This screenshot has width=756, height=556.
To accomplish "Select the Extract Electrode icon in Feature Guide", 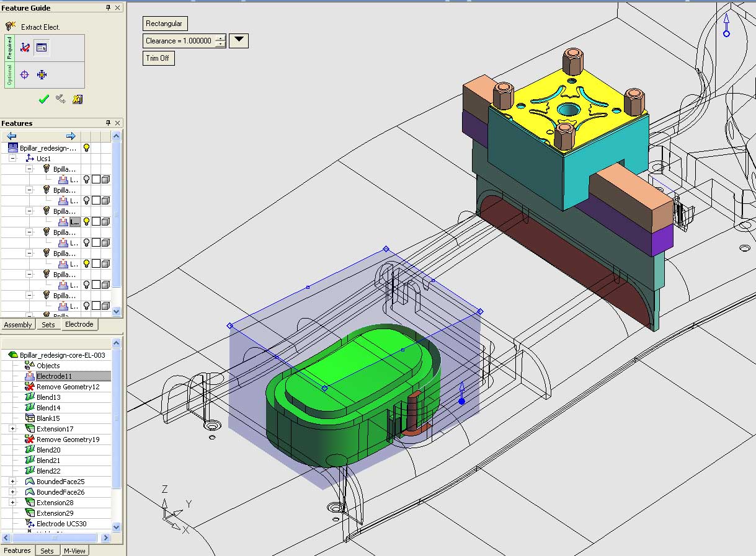I will (x=10, y=26).
